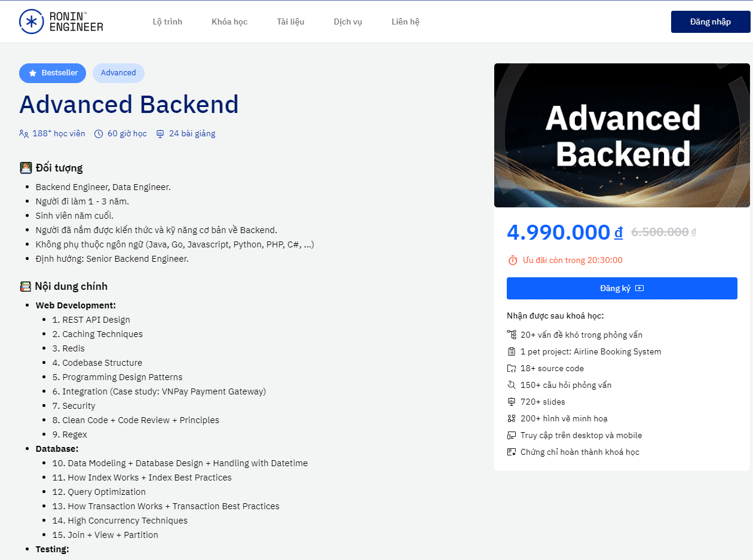Click 'Người đi làm 1 - 3 năm.' item
Image resolution: width=753 pixels, height=560 pixels.
[x=82, y=201]
